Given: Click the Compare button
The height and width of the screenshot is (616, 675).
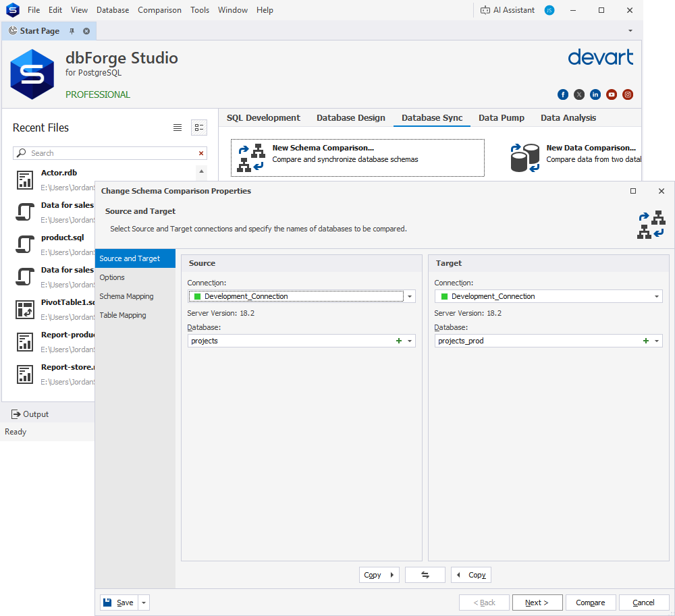Looking at the screenshot, I should pos(591,603).
